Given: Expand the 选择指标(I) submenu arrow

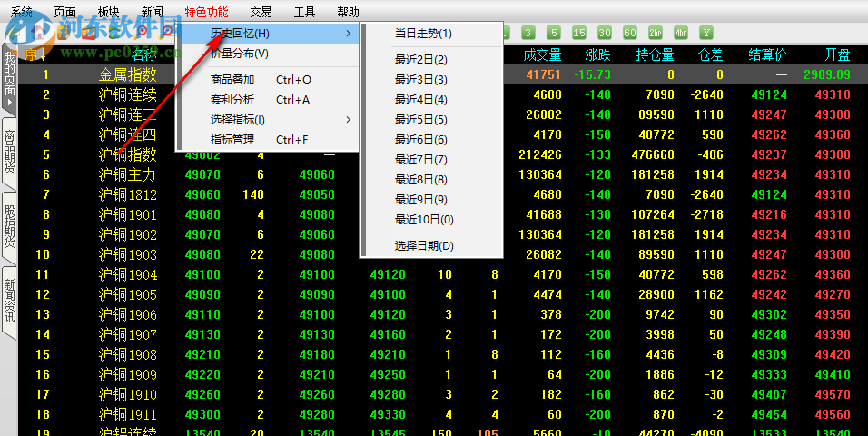Looking at the screenshot, I should pyautogui.click(x=348, y=120).
